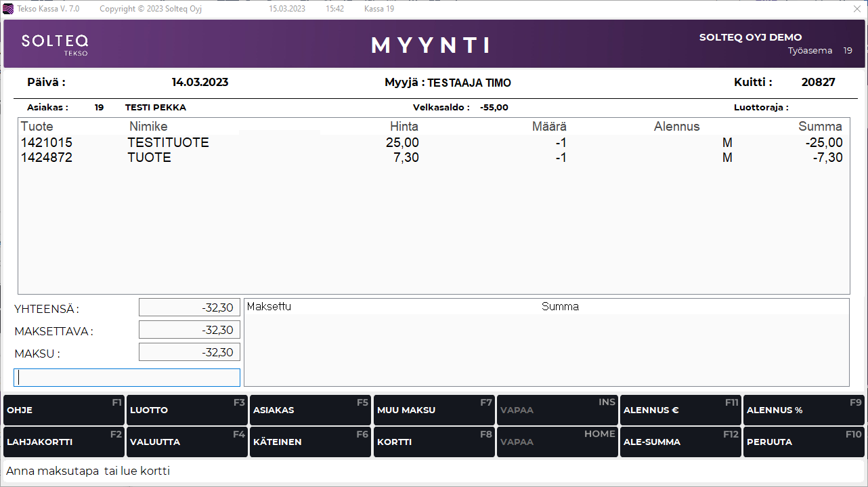This screenshot has width=868, height=487.
Task: Focus the payment entry input field
Action: coord(127,377)
